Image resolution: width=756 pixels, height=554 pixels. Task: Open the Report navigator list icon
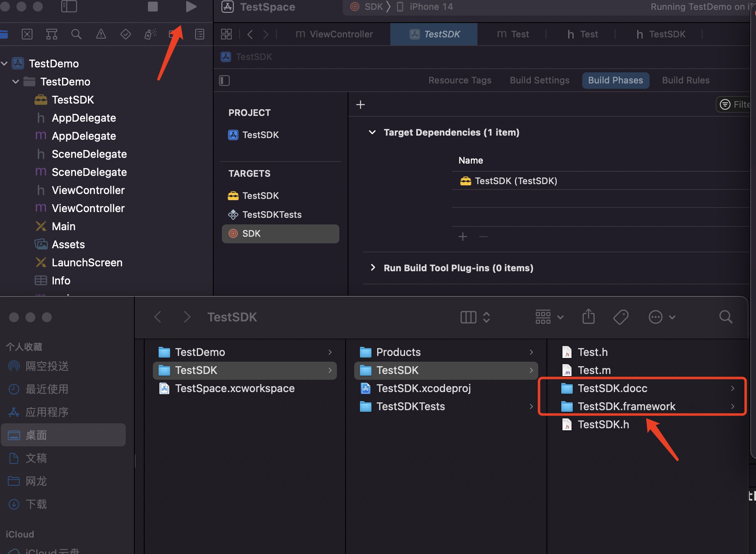[200, 34]
